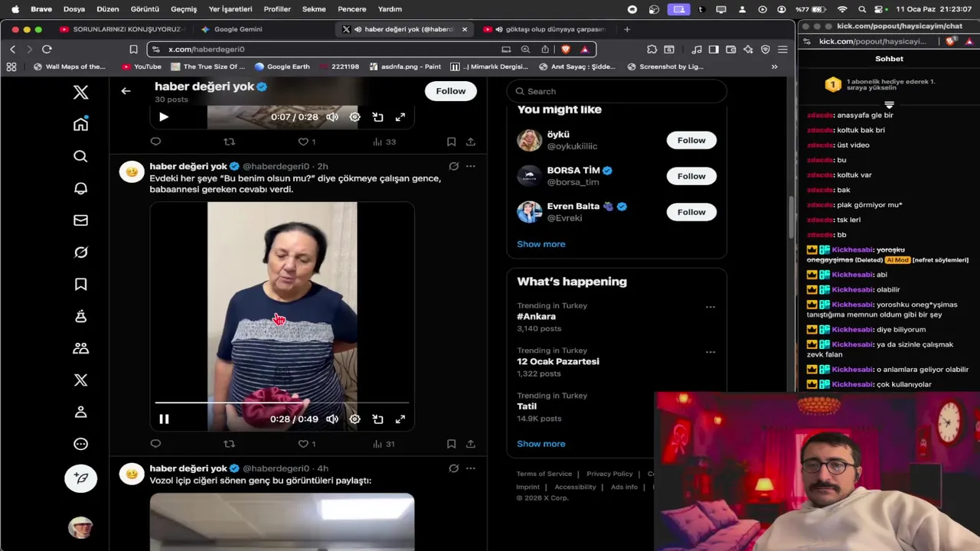Click the X Search input field
Image resolution: width=980 pixels, height=551 pixels.
click(x=616, y=91)
